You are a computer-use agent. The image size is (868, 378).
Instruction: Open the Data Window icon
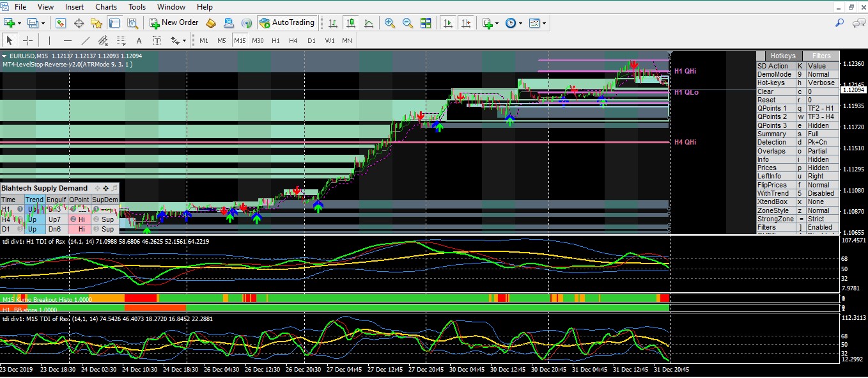(x=79, y=23)
